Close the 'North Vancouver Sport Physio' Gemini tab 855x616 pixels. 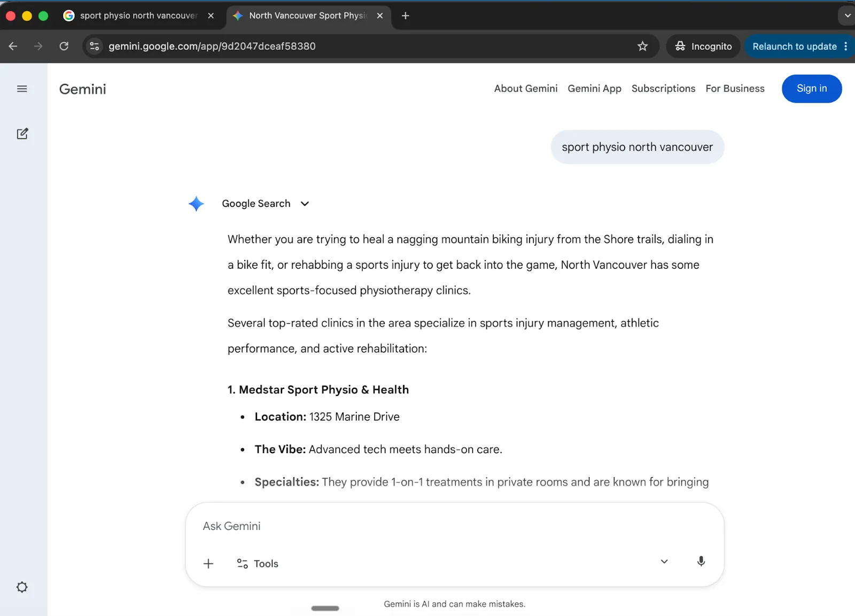[380, 15]
